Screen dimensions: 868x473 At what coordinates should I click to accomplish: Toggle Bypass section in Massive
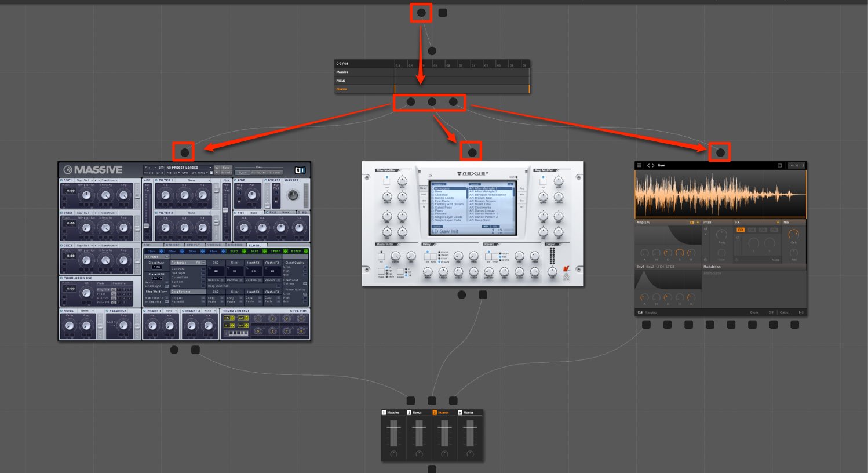(265, 180)
